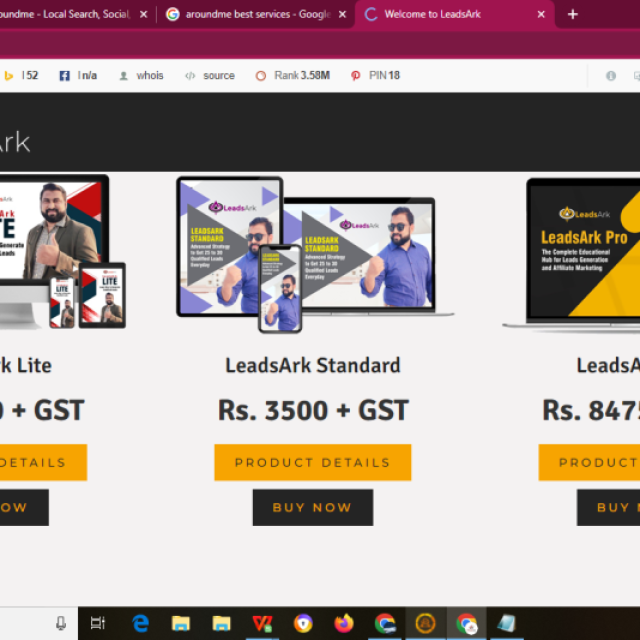
Task: Click the Rank 3.58M toolbar item
Action: tap(293, 76)
